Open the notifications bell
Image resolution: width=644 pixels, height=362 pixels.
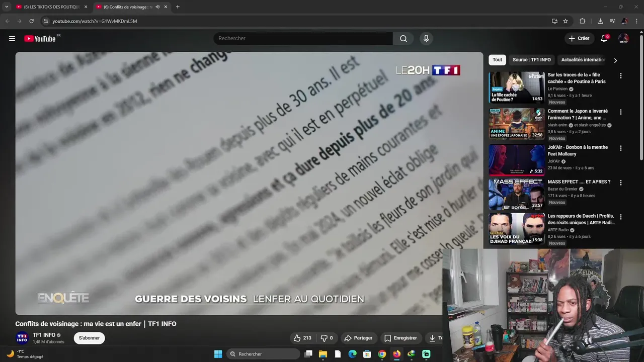pos(604,39)
